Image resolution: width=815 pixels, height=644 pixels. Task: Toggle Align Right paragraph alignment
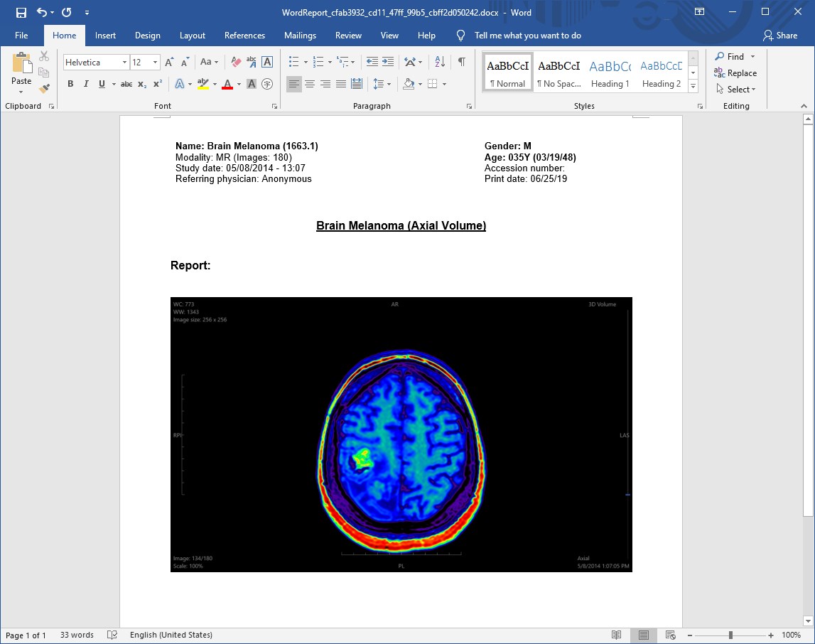[325, 84]
